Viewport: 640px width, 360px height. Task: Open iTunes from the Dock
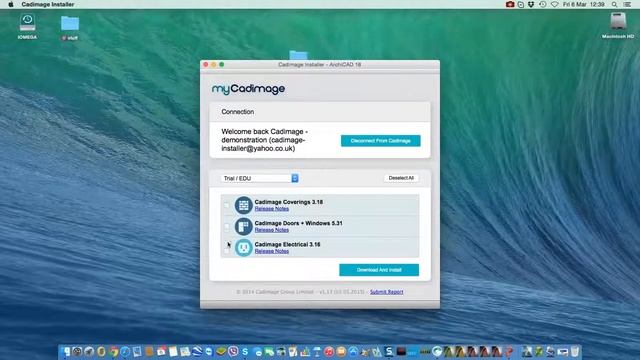tap(329, 351)
